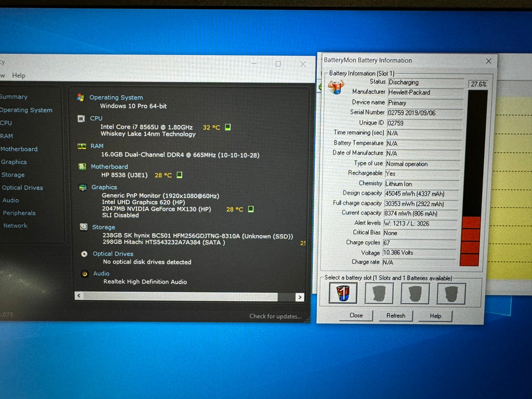Click Refresh button in BatteryMon
Screen dimensions: 532x399
(x=396, y=316)
